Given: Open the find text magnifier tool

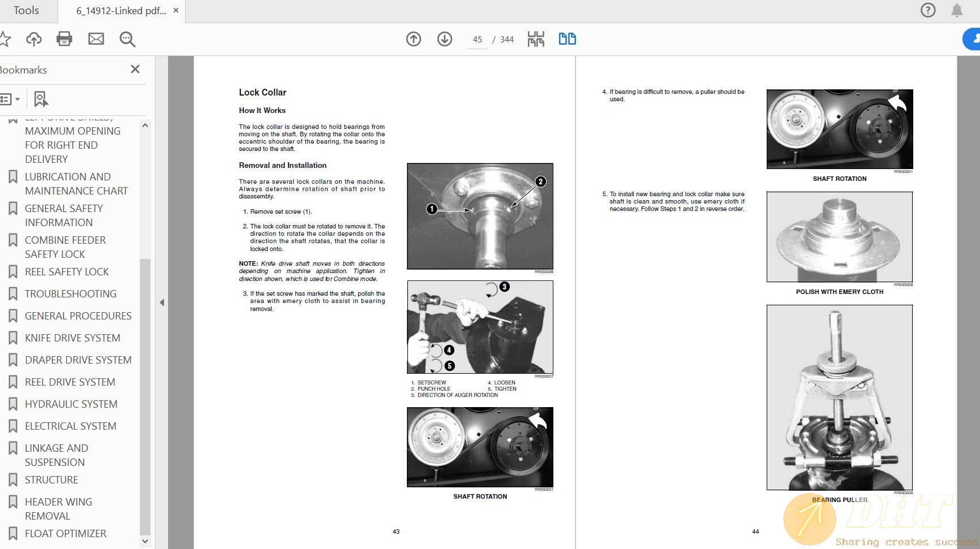Looking at the screenshot, I should pyautogui.click(x=127, y=39).
